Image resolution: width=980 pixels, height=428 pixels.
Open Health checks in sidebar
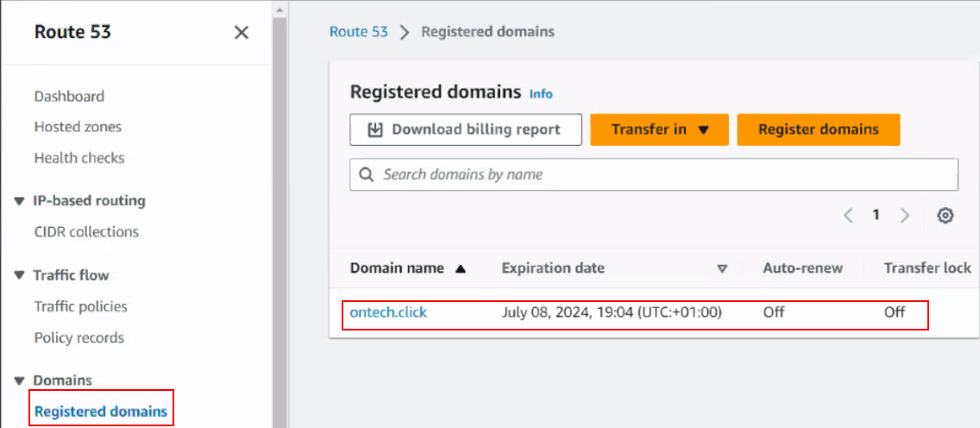pyautogui.click(x=79, y=158)
